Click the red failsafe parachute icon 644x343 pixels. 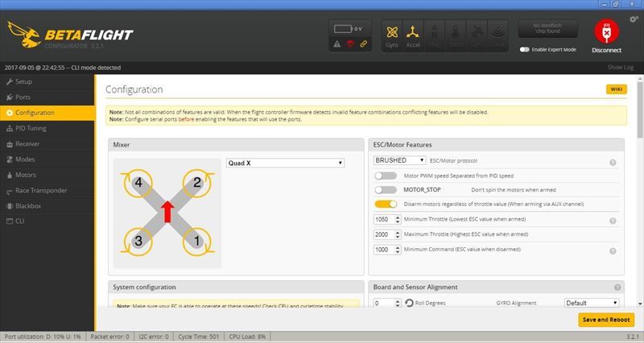[350, 44]
